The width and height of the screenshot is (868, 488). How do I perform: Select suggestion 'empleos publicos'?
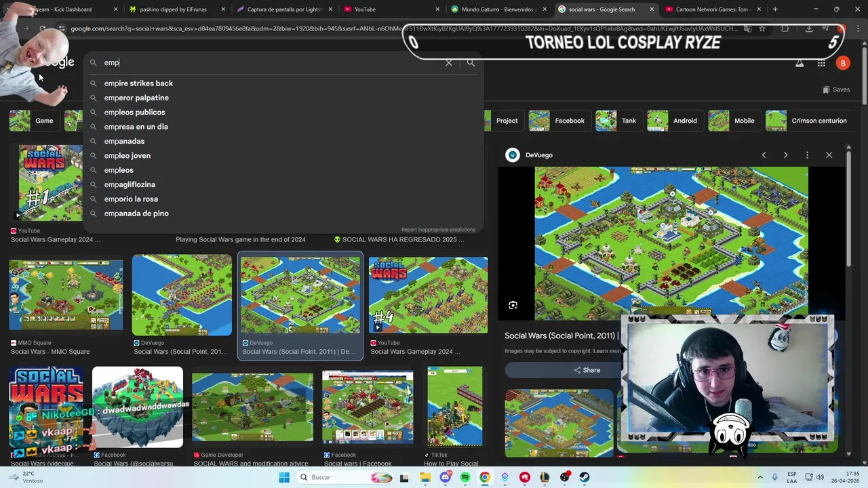click(283, 113)
